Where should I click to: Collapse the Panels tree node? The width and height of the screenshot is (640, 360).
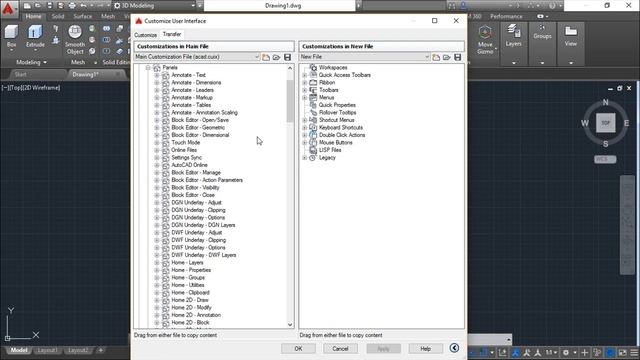(148, 68)
